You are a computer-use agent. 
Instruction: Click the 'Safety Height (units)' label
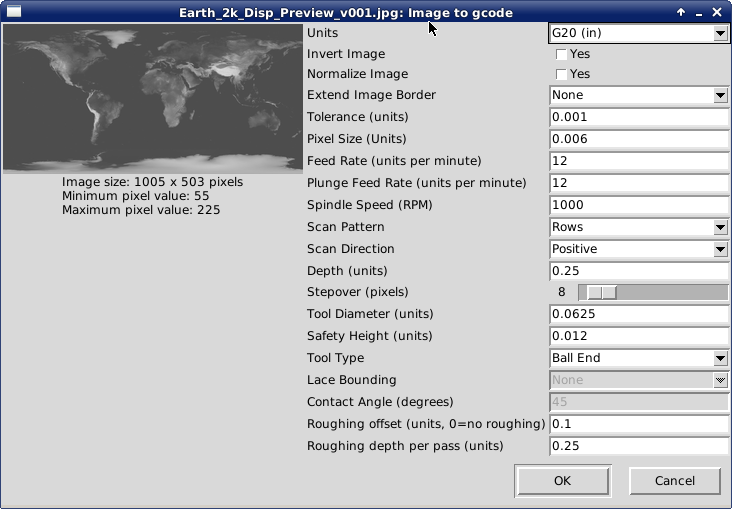click(369, 336)
